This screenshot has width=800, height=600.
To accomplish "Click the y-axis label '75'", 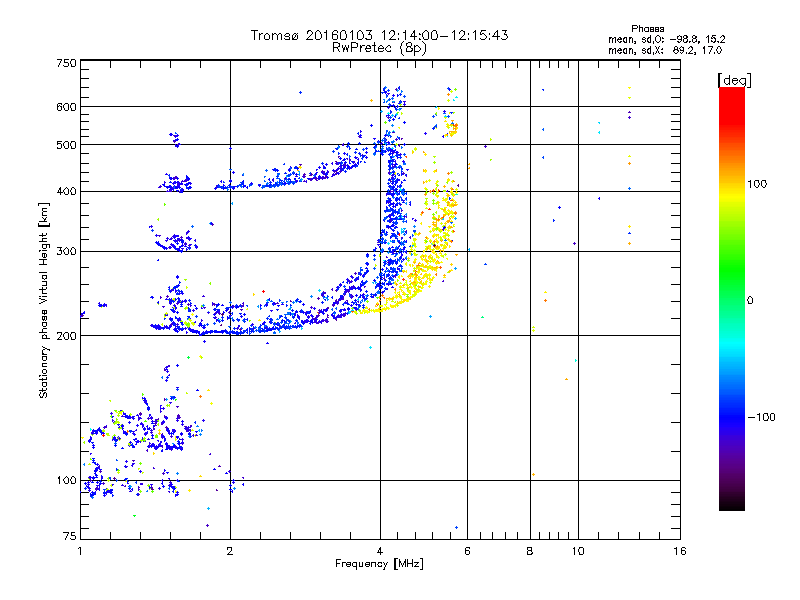I will click(70, 536).
